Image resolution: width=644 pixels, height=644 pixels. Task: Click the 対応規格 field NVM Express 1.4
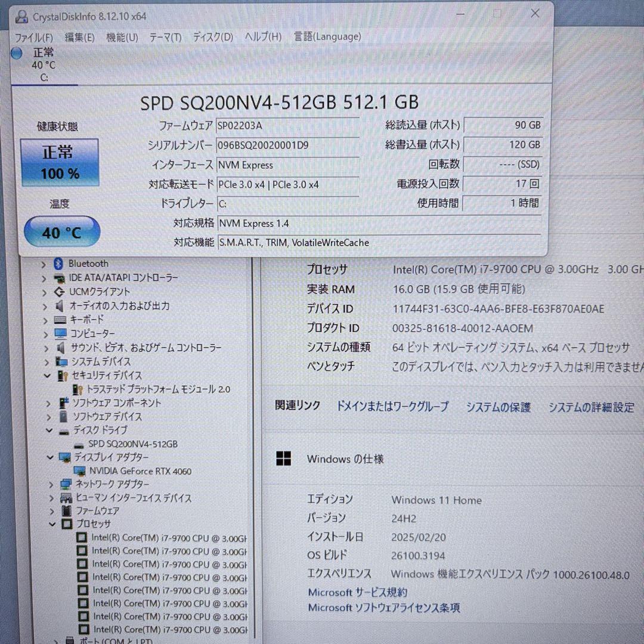click(x=379, y=224)
